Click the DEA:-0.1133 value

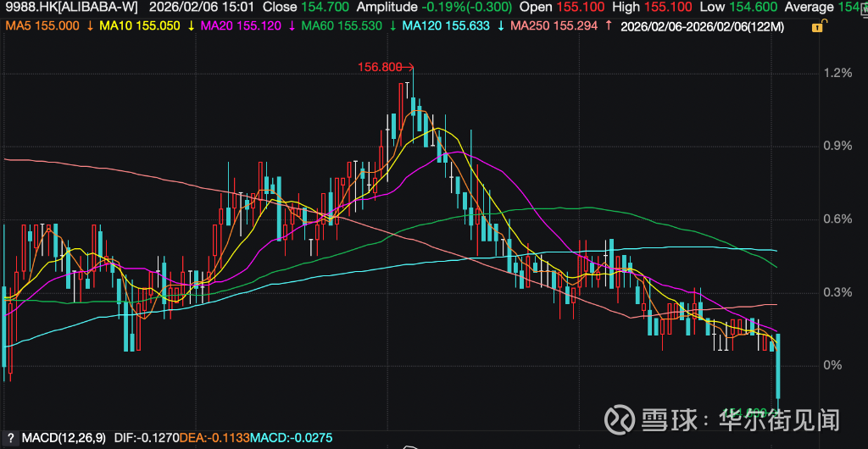point(215,438)
